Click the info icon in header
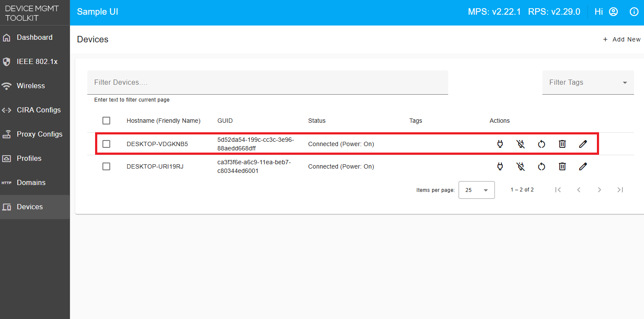The width and height of the screenshot is (644, 319). tap(634, 12)
